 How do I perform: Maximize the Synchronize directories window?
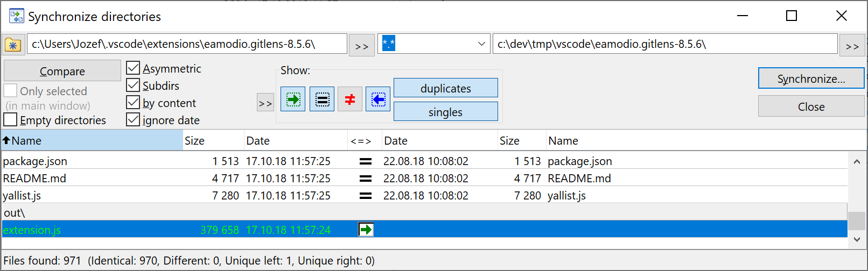[792, 16]
